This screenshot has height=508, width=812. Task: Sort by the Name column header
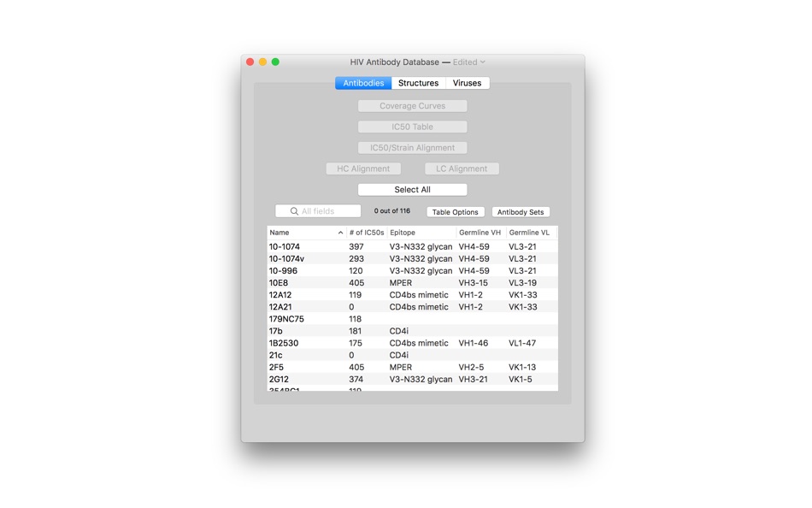coord(307,233)
